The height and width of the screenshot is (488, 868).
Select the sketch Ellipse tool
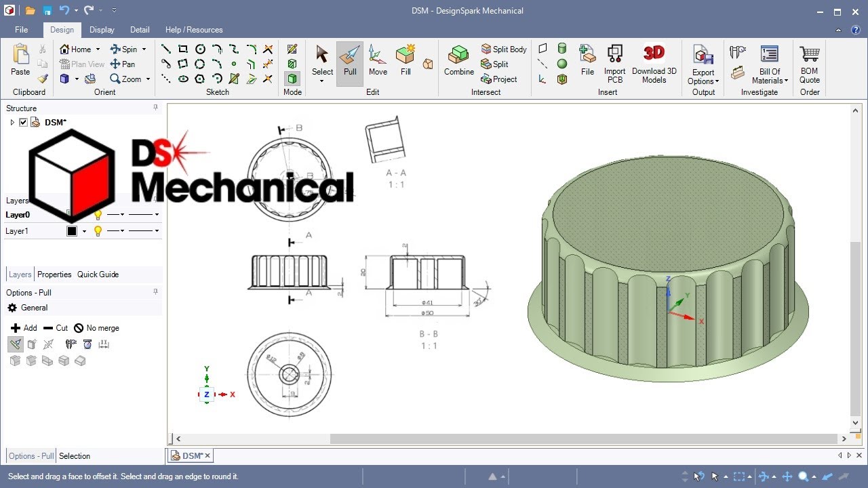click(183, 79)
